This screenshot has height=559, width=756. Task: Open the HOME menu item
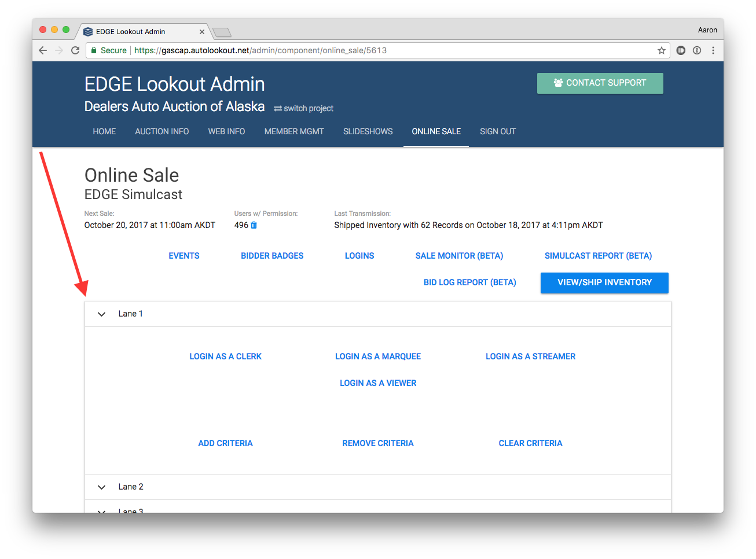[x=104, y=131]
